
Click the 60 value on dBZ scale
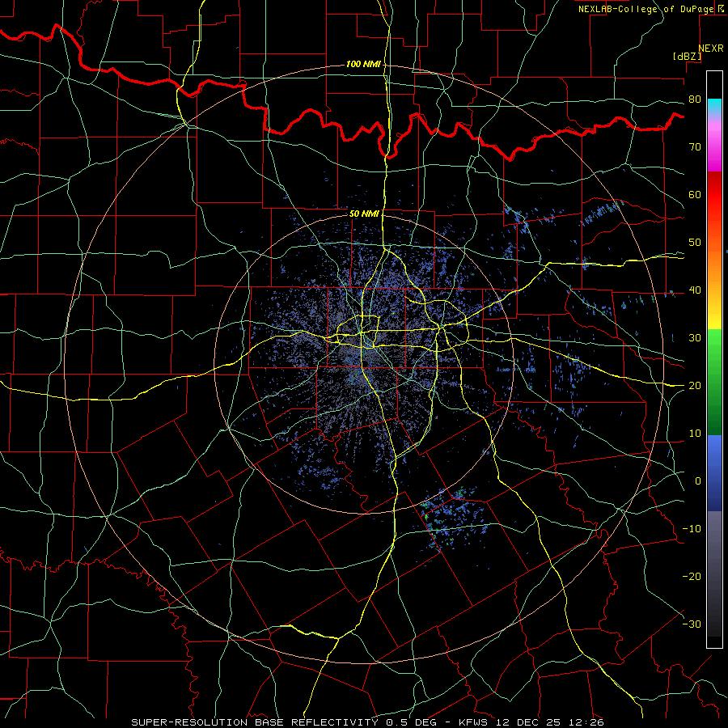[x=695, y=194]
